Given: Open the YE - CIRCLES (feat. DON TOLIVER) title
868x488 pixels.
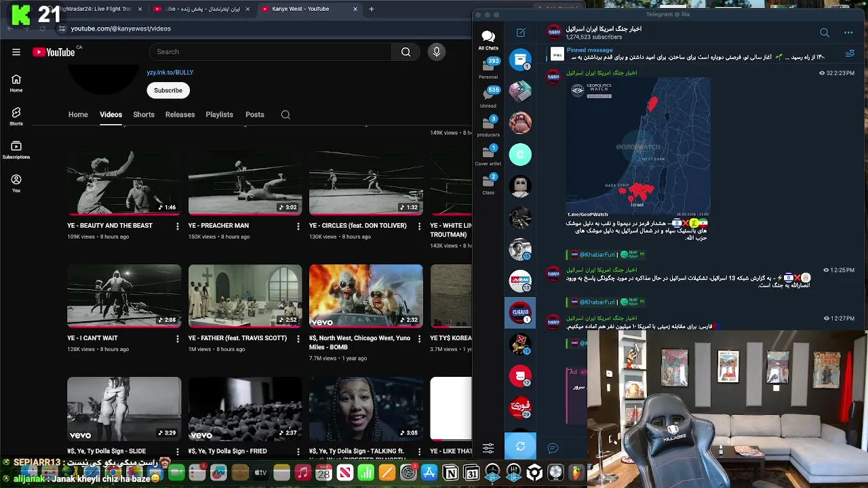Looking at the screenshot, I should tap(357, 226).
